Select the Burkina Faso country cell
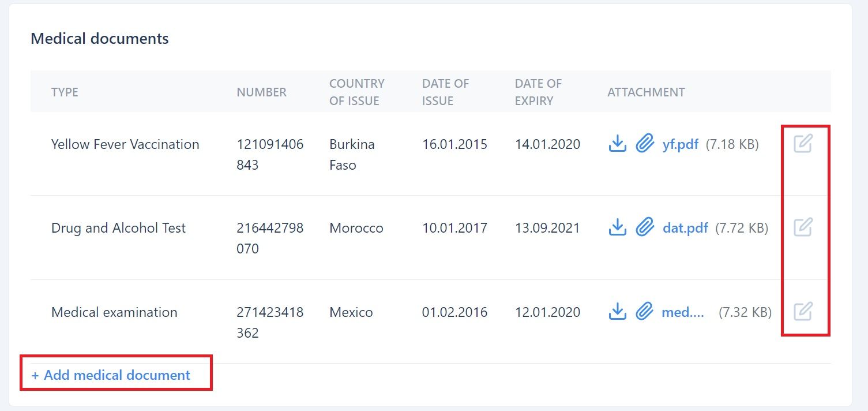 352,155
